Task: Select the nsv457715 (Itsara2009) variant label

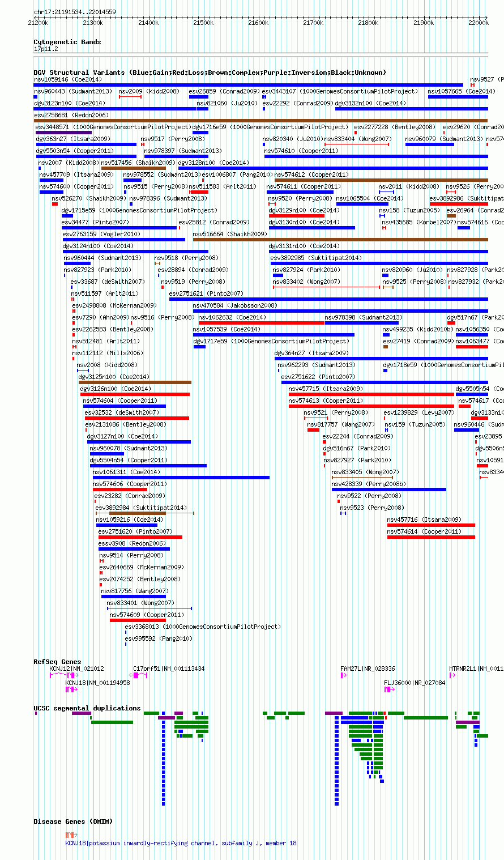Action: coord(326,389)
